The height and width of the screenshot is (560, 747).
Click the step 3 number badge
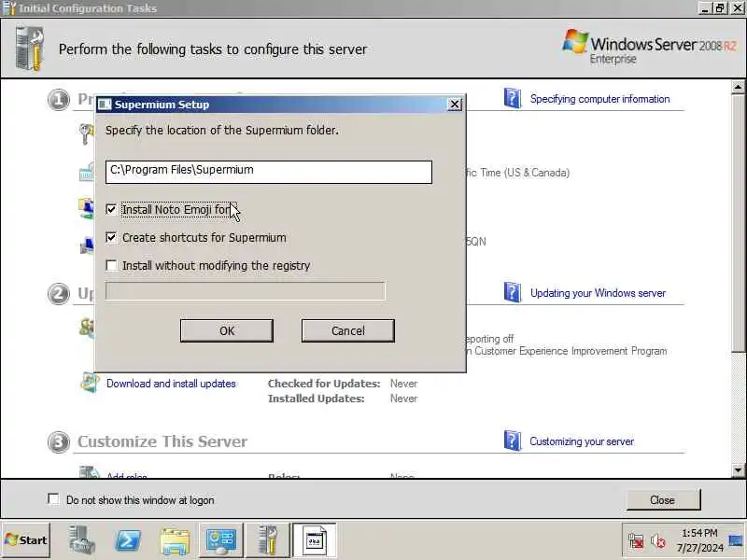tap(59, 441)
